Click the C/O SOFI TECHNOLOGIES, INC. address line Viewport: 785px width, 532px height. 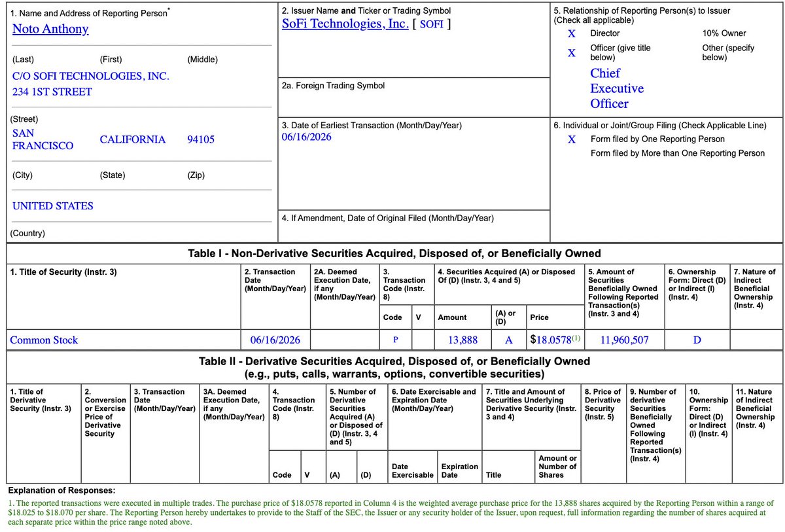pos(91,76)
